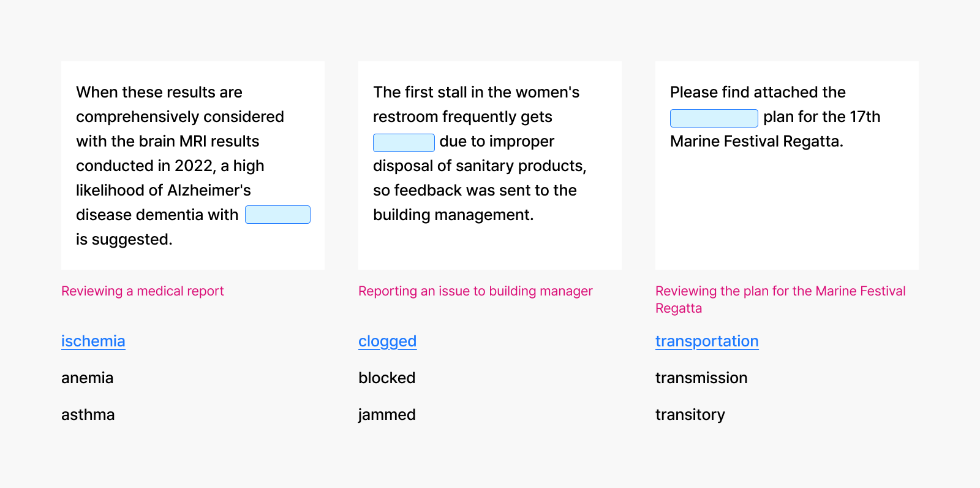
Task: Click the Marine Festival Regatta caption text
Action: coord(780,299)
